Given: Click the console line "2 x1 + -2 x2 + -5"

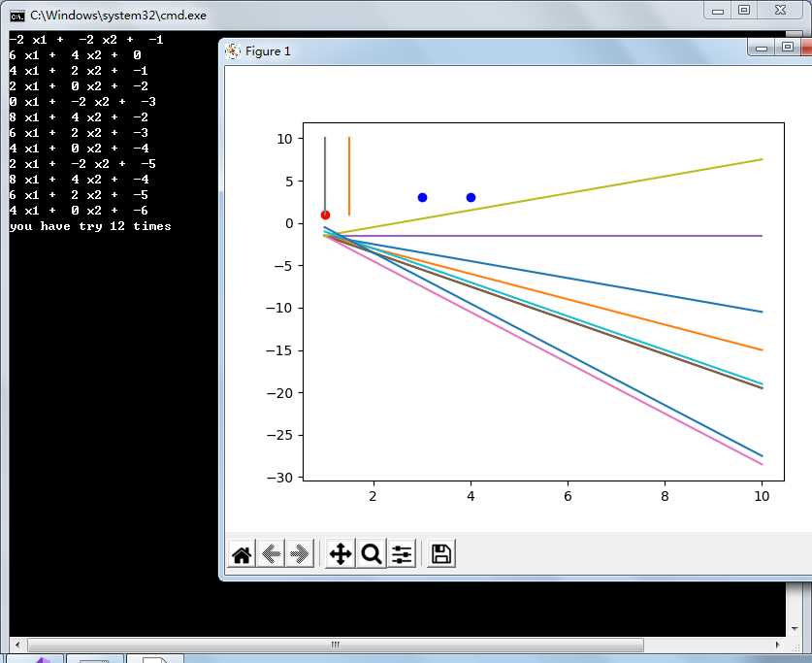Looking at the screenshot, I should 82,164.
